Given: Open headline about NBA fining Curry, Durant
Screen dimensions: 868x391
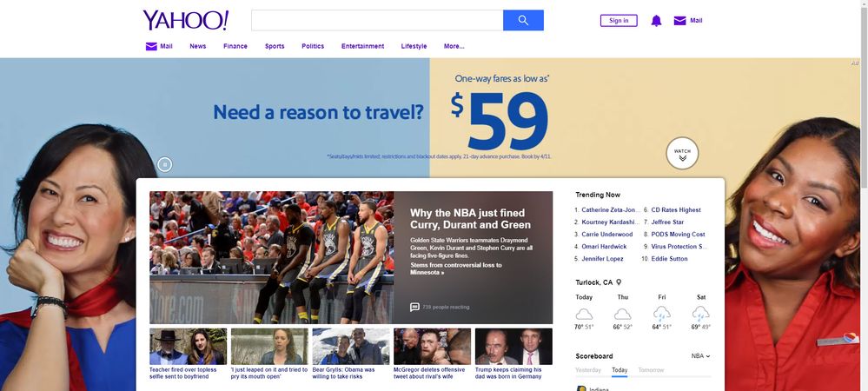Looking at the screenshot, I should [470, 219].
